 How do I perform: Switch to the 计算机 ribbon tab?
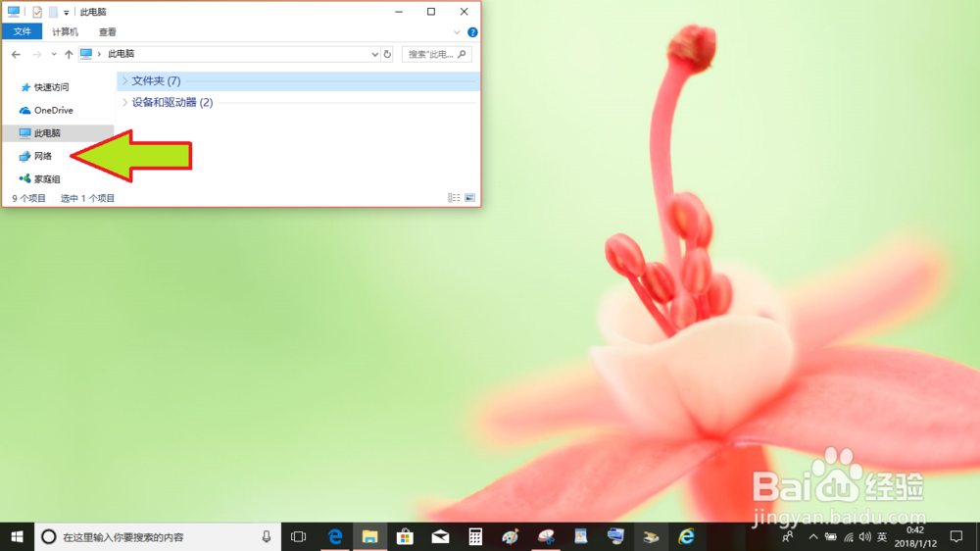tap(65, 32)
